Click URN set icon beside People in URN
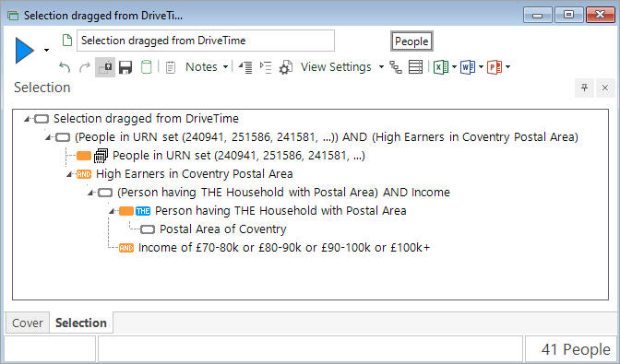Viewport: 620px width, 364px height. click(x=101, y=156)
